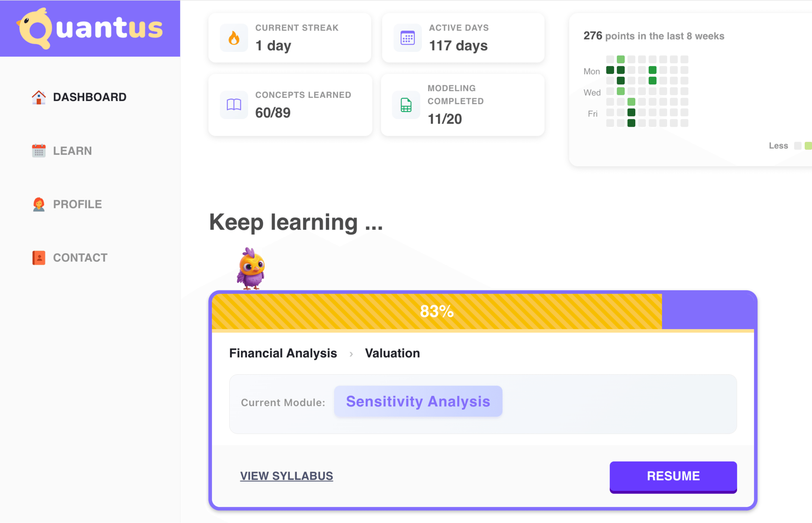
Task: Click the flame icon on the Current Streak card
Action: [x=234, y=38]
